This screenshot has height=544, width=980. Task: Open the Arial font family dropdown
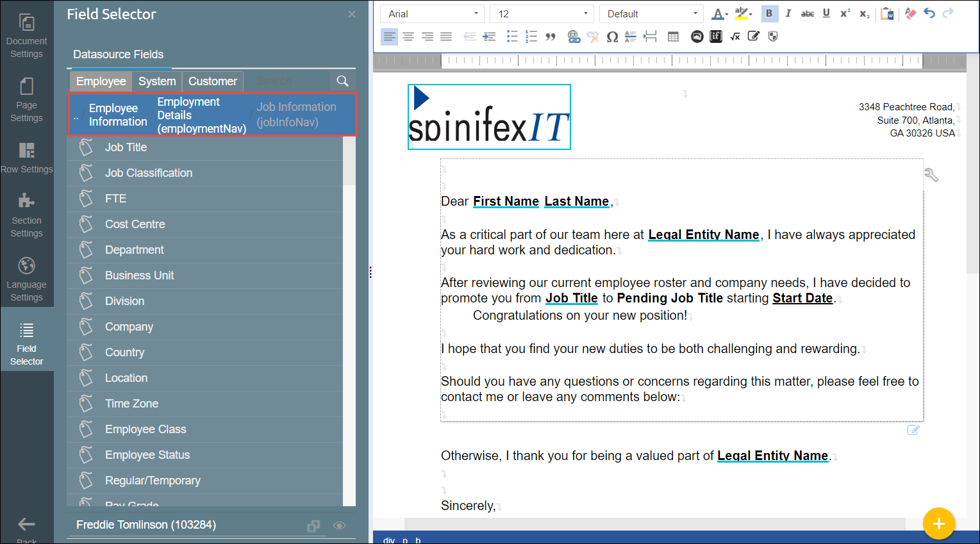click(x=433, y=13)
